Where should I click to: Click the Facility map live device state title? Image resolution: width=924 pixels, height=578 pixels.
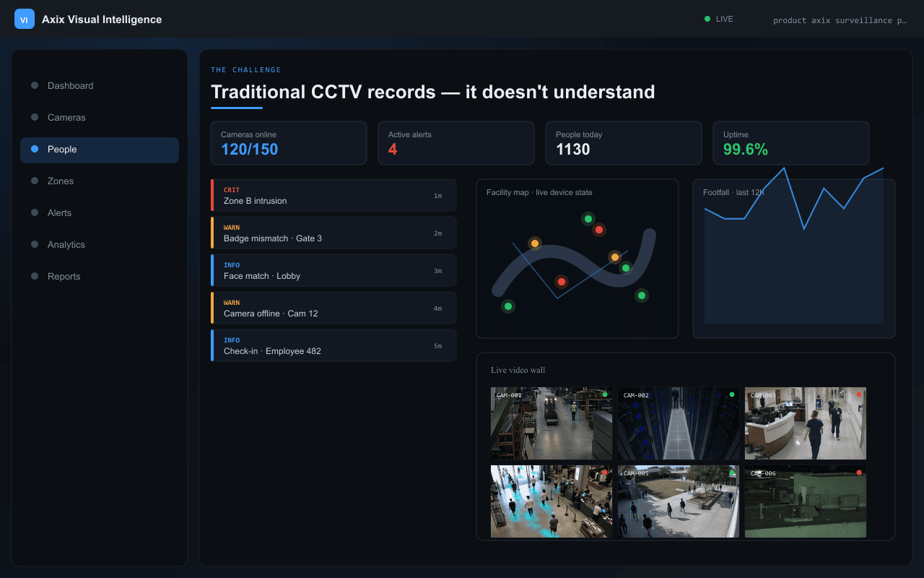[x=539, y=192]
